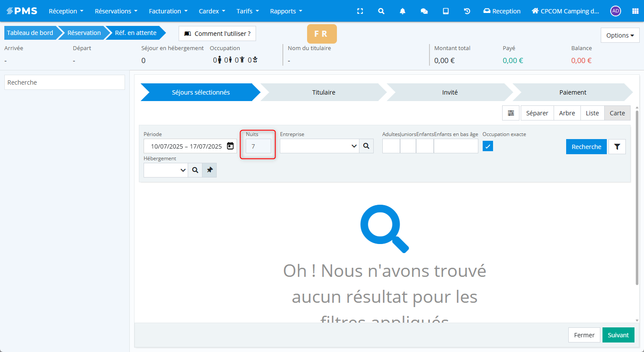
Task: Open the chat messages icon
Action: (424, 11)
